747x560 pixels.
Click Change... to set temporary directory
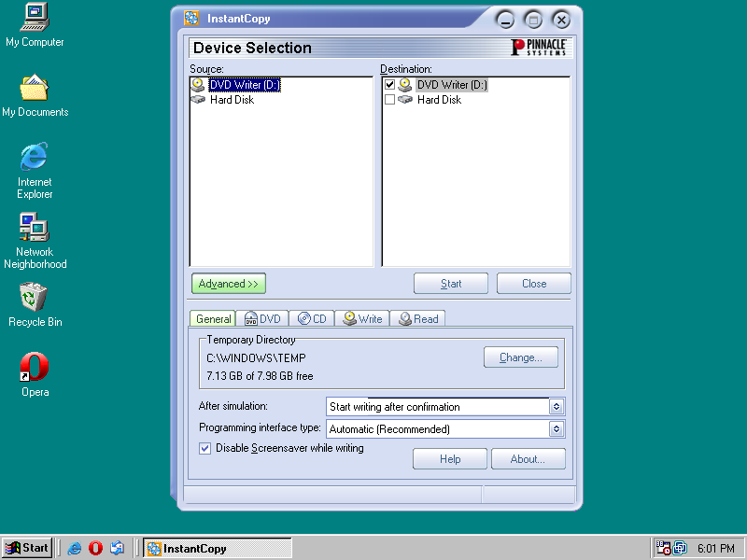(x=520, y=357)
